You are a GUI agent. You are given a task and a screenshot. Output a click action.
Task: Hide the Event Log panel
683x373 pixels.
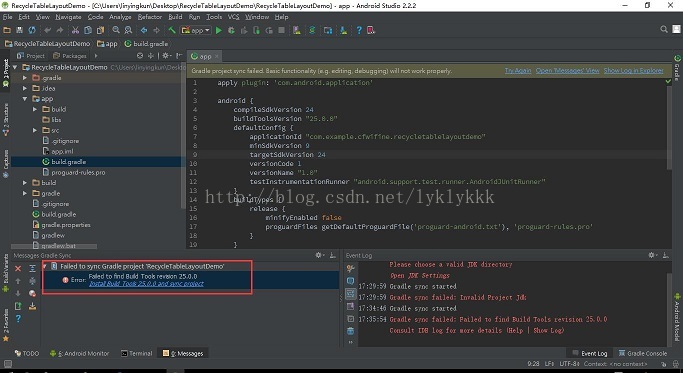pos(666,255)
